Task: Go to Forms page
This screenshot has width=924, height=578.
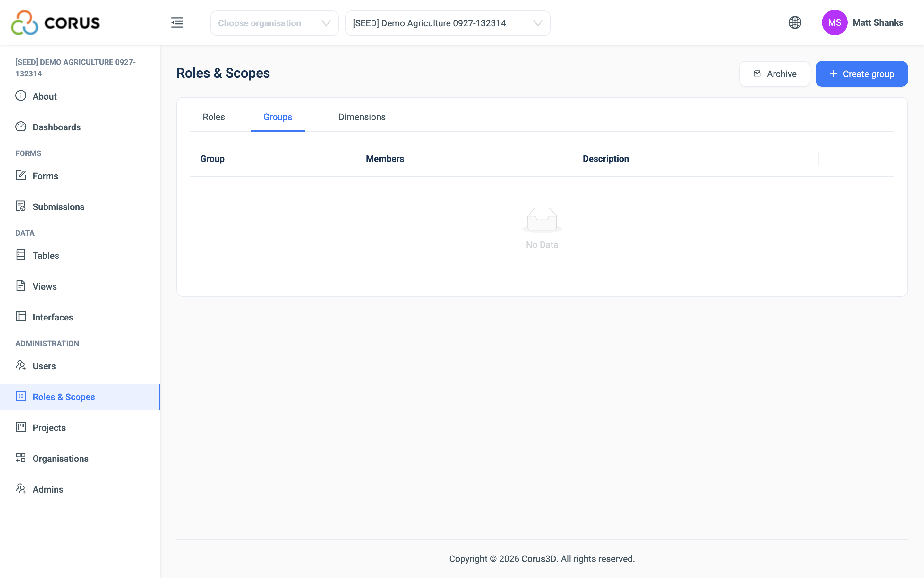Action: click(80, 176)
